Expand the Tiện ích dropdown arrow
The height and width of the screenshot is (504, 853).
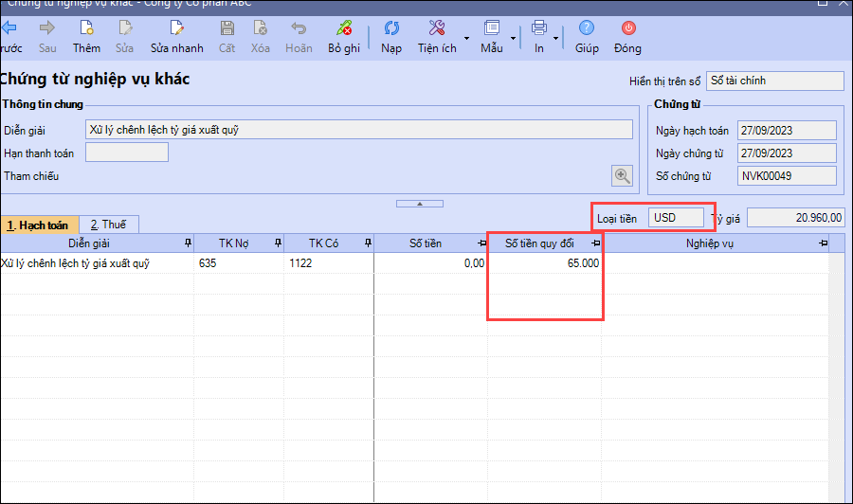(x=465, y=38)
